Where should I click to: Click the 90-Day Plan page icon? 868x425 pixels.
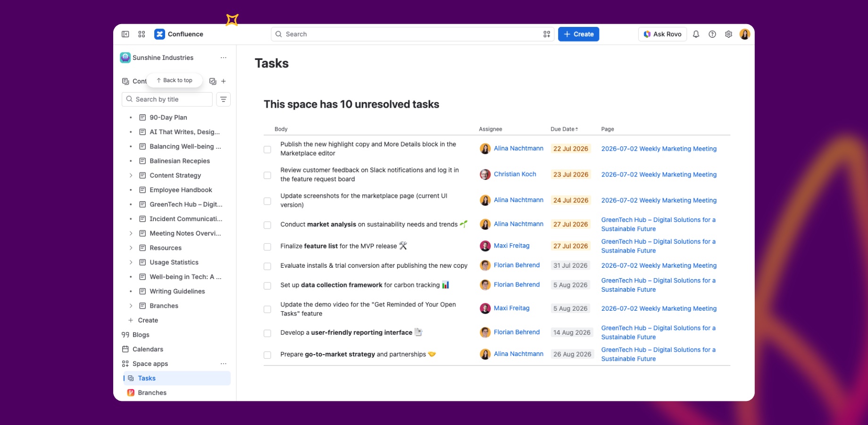(142, 118)
